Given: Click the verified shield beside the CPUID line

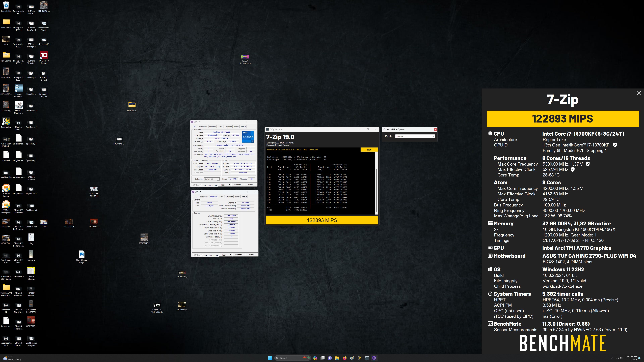Looking at the screenshot, I should 615,145.
